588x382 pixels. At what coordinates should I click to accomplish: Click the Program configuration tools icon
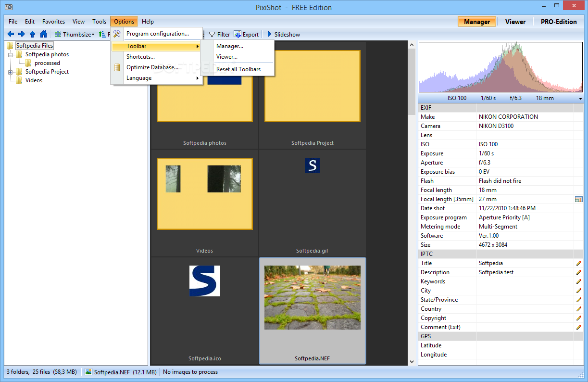pyautogui.click(x=117, y=34)
